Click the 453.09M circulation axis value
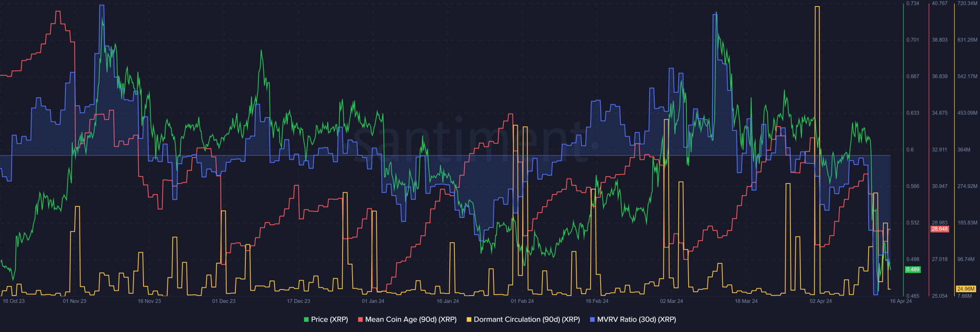The width and height of the screenshot is (980, 332). click(967, 113)
